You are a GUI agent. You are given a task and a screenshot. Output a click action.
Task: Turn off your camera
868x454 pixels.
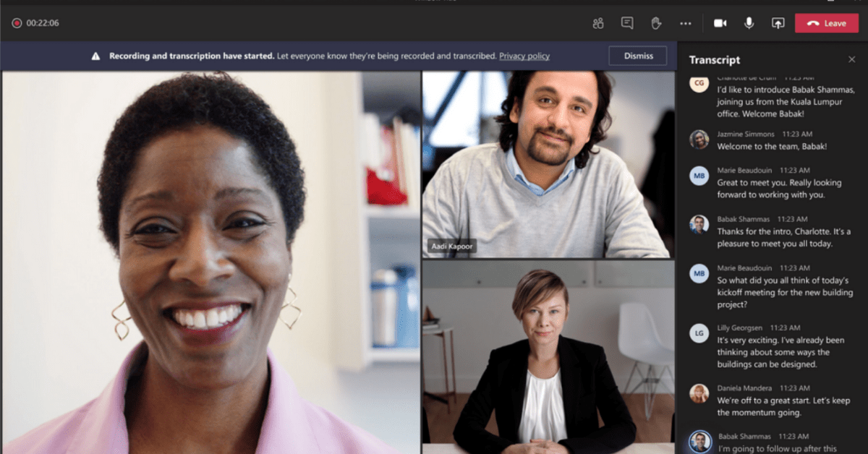click(x=720, y=22)
